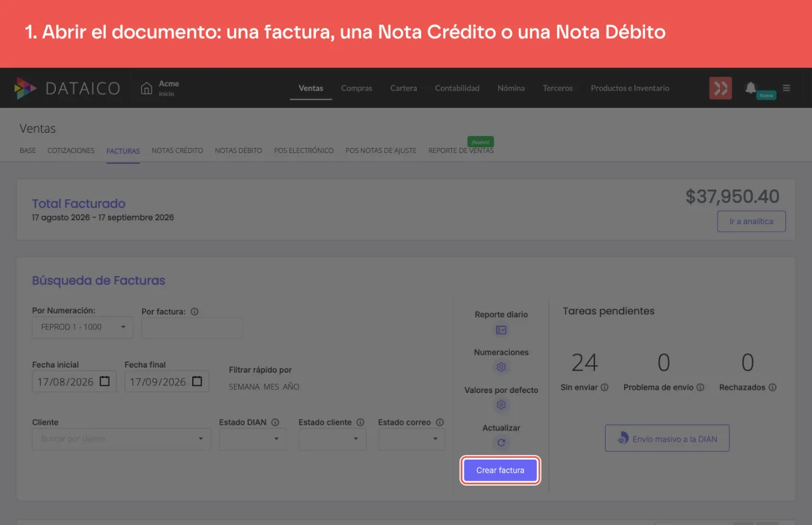Open the Cartera menu
This screenshot has height=525, width=812.
coord(403,88)
